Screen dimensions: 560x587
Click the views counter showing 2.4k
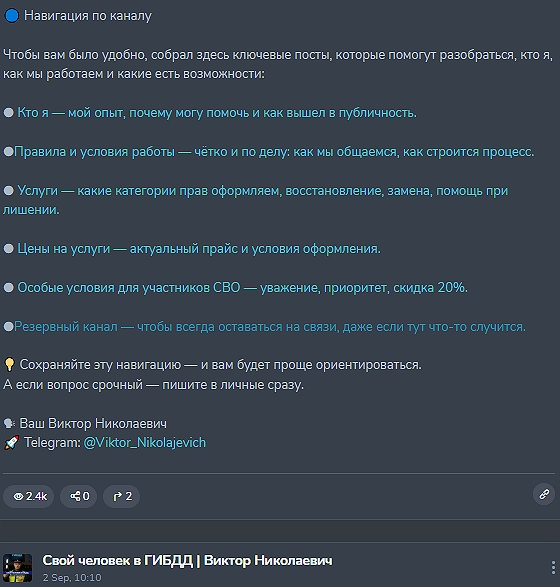28,496
